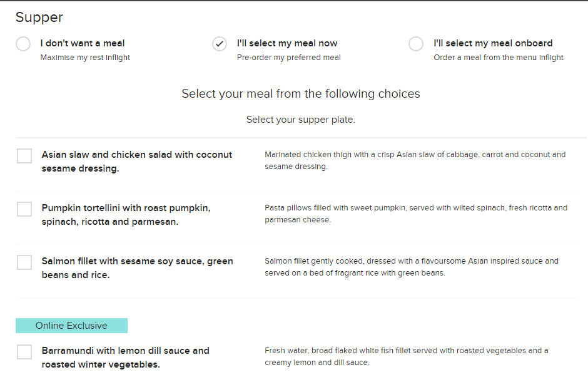Click the fresh water white fish description
Image resolution: width=588 pixels, height=382 pixels.
pos(406,356)
